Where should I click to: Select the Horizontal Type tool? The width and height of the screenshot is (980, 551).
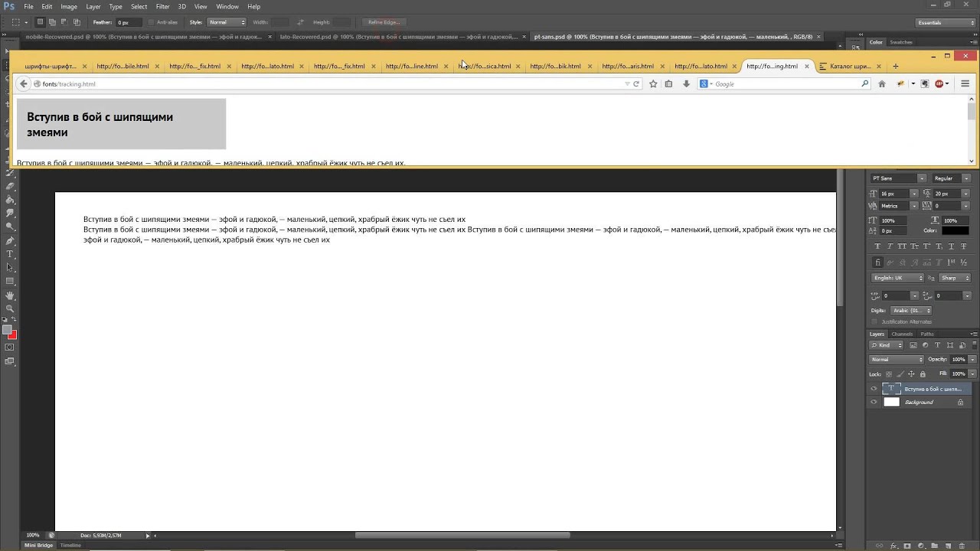point(11,253)
